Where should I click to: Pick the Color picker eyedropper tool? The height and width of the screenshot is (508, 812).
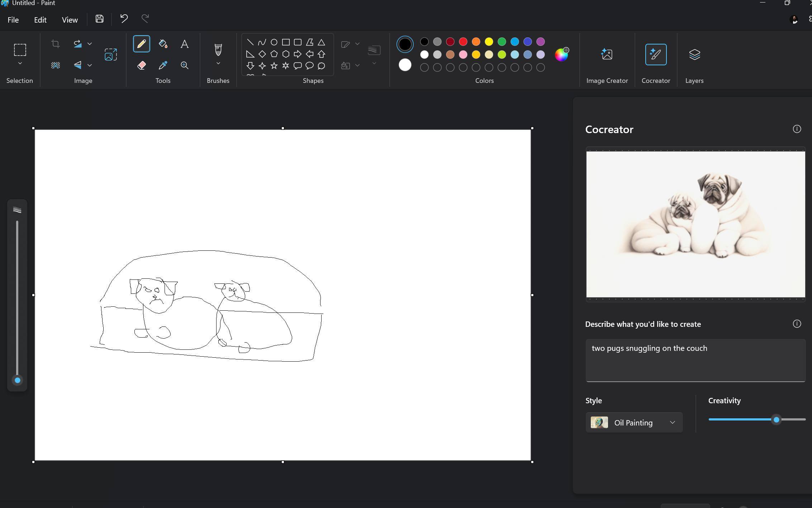coord(163,65)
